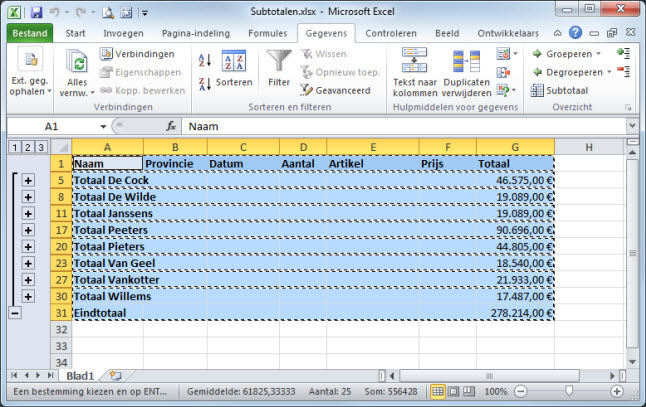Click the insert function fx icon
This screenshot has height=407, width=646.
pos(171,126)
